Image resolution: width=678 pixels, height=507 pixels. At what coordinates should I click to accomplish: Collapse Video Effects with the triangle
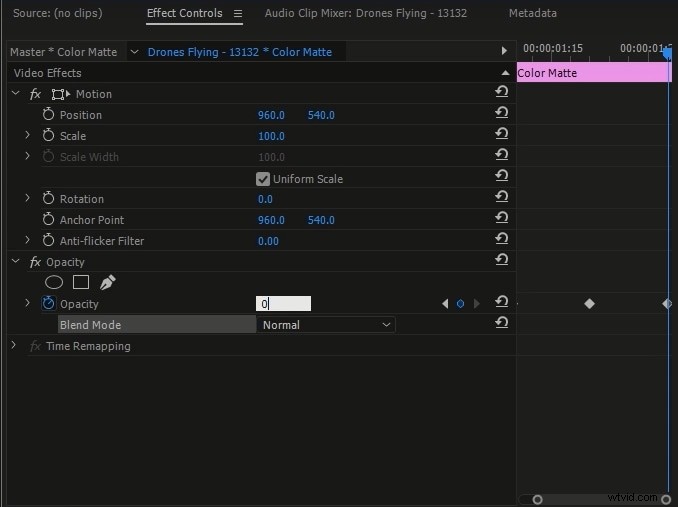coord(505,73)
